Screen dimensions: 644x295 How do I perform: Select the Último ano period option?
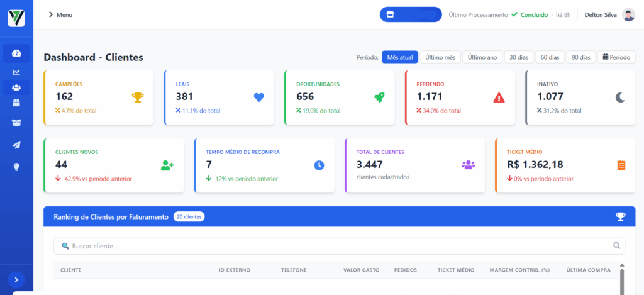[482, 57]
